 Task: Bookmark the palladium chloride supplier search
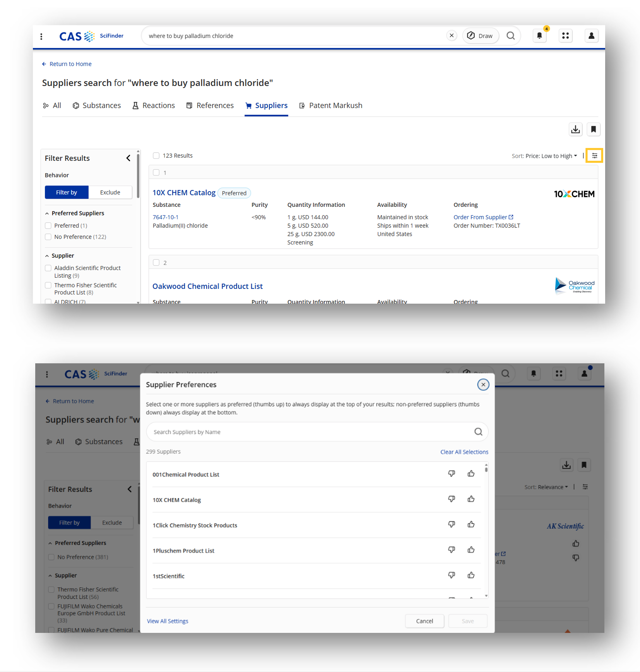593,129
